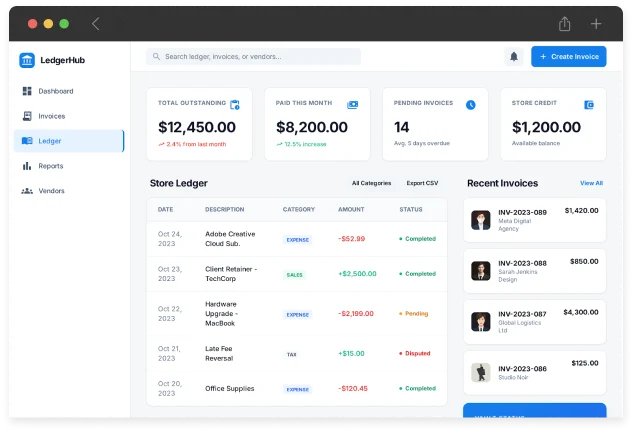Click Export CSV
This screenshot has width=634, height=432.
[422, 183]
